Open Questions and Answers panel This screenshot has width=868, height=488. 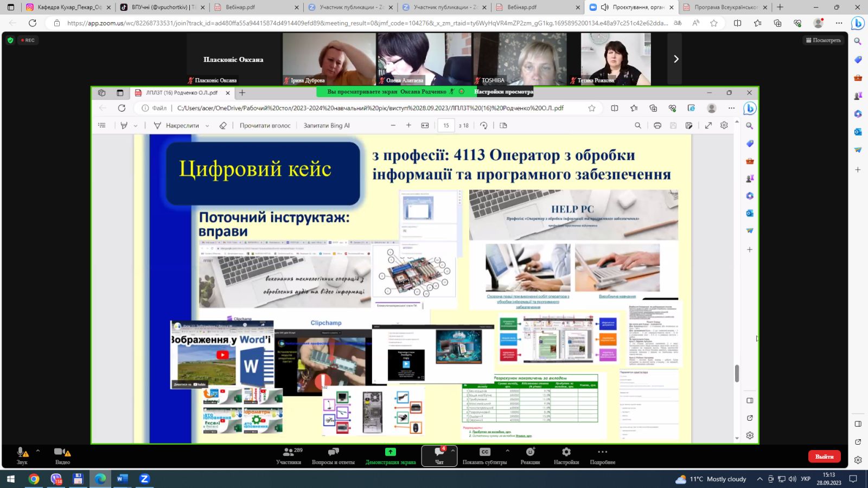(333, 455)
